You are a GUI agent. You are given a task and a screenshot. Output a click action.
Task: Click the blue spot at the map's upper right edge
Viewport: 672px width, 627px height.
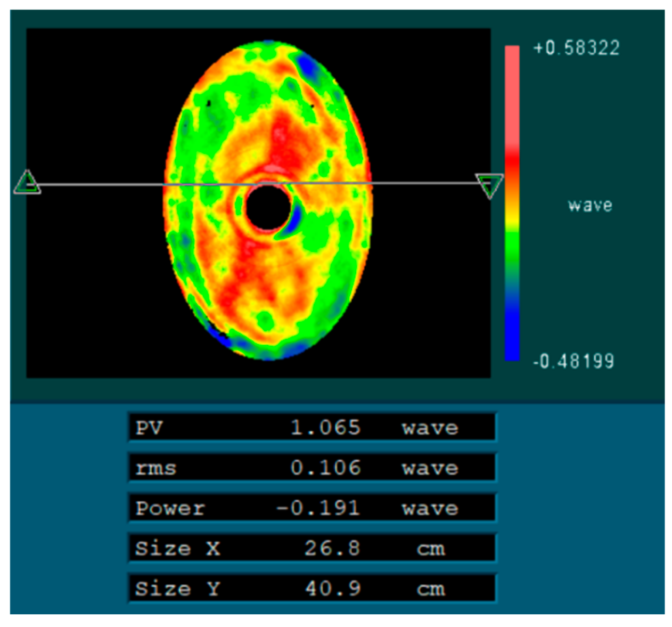[x=307, y=65]
